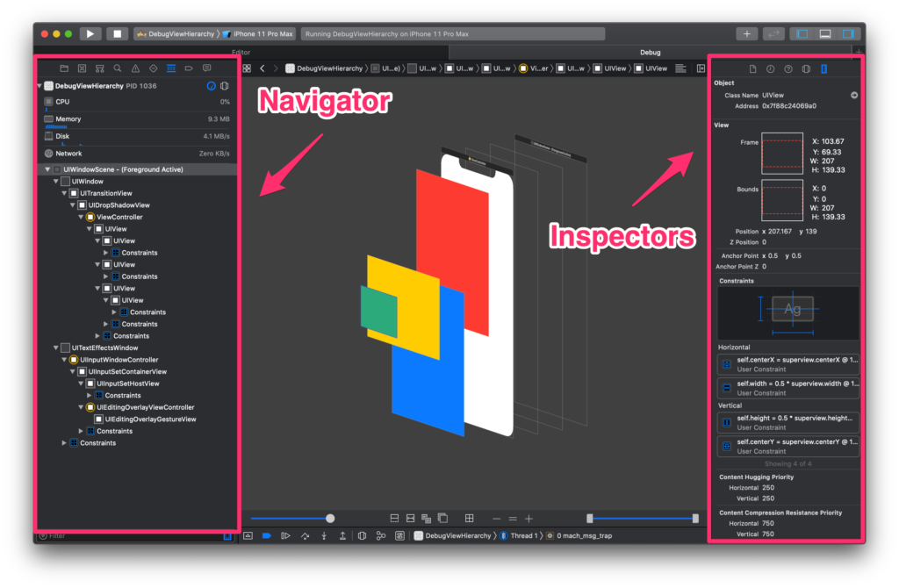Viewport: 899px width, 588px height.
Task: Expand Constraints under UIInputSetHostView
Action: click(x=87, y=395)
